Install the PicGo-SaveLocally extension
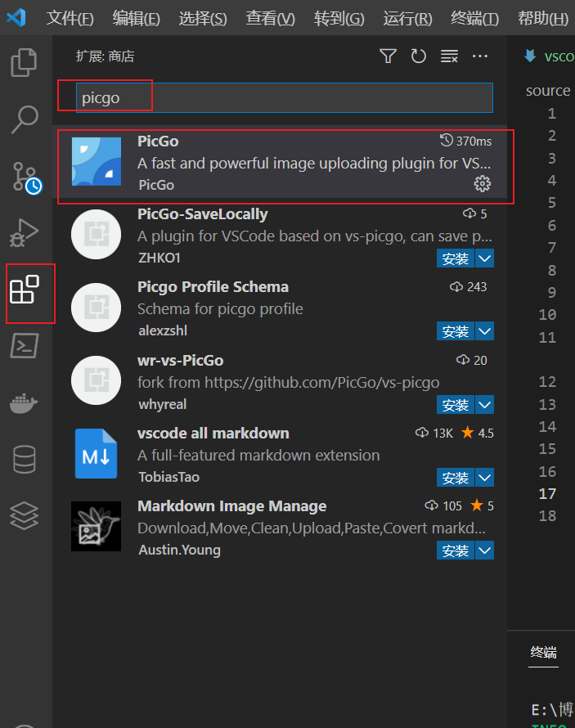The height and width of the screenshot is (728, 575). [x=456, y=258]
